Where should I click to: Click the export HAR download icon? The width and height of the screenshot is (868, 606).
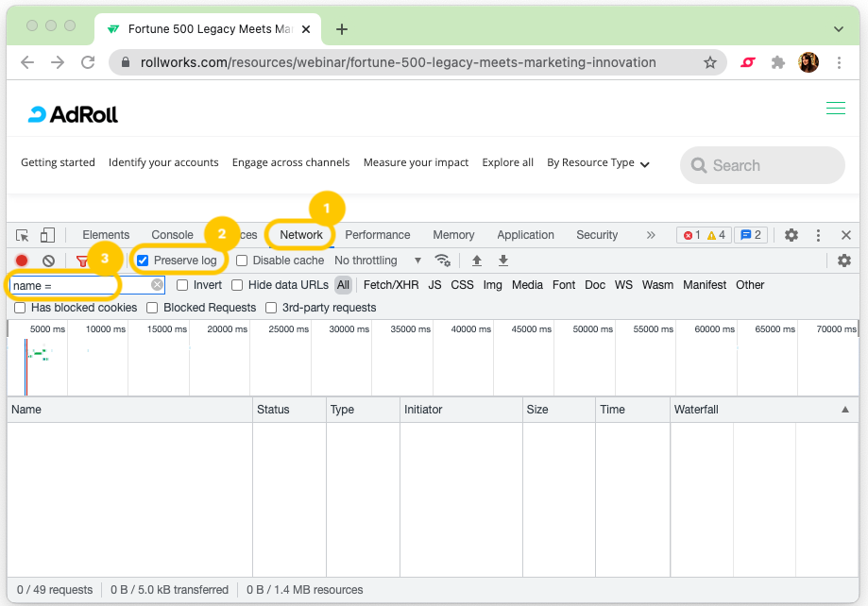503,261
